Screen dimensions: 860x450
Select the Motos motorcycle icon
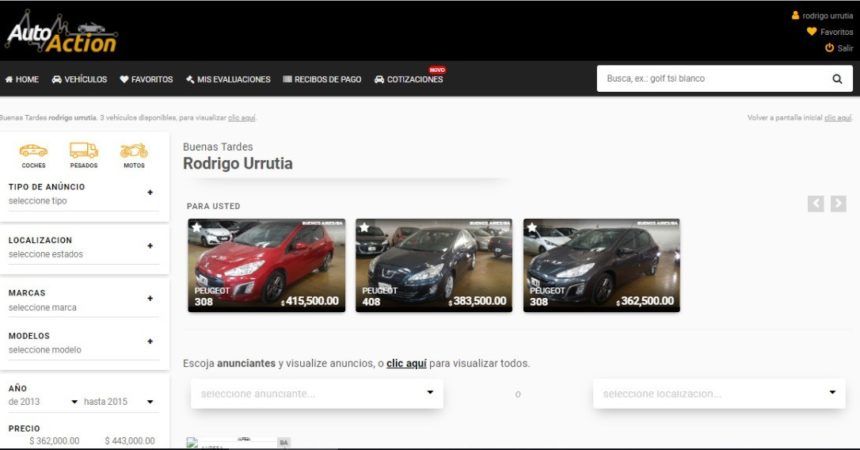[x=134, y=151]
